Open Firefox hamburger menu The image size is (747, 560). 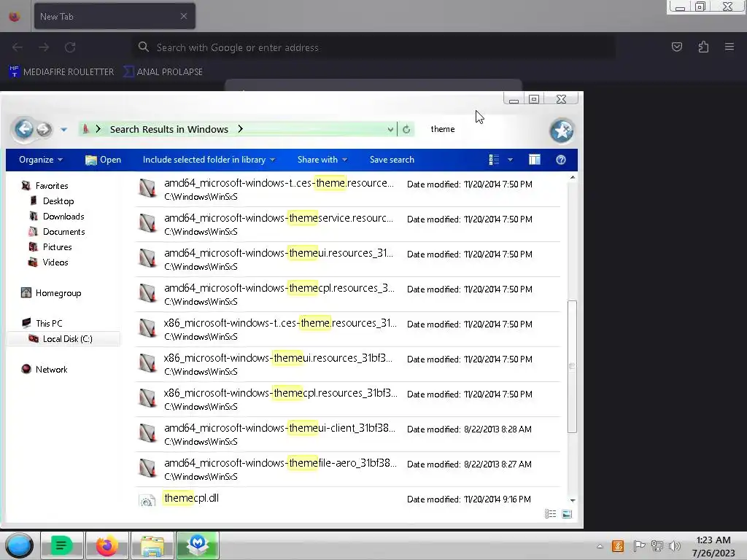tap(729, 47)
